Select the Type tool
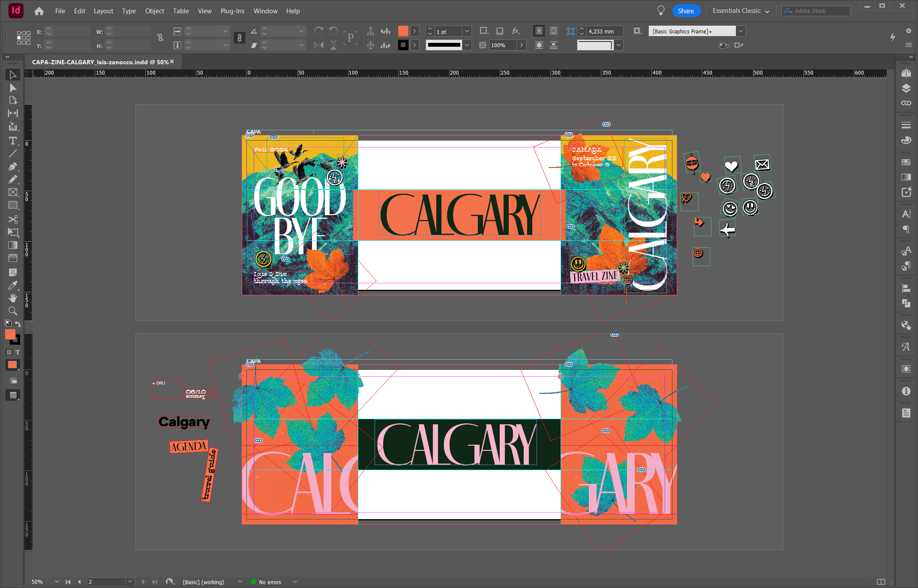This screenshot has height=588, width=918. click(x=13, y=141)
